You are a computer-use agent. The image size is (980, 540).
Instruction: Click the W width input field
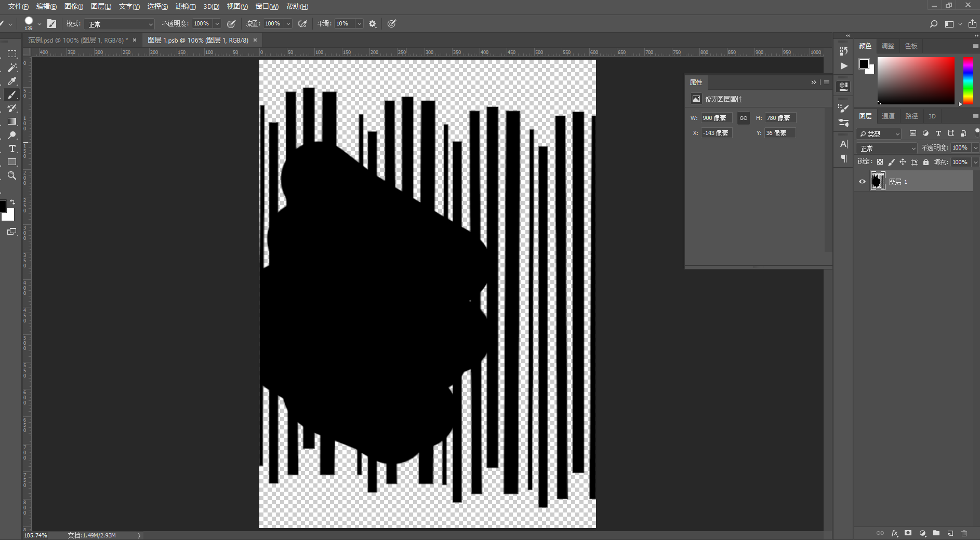717,118
